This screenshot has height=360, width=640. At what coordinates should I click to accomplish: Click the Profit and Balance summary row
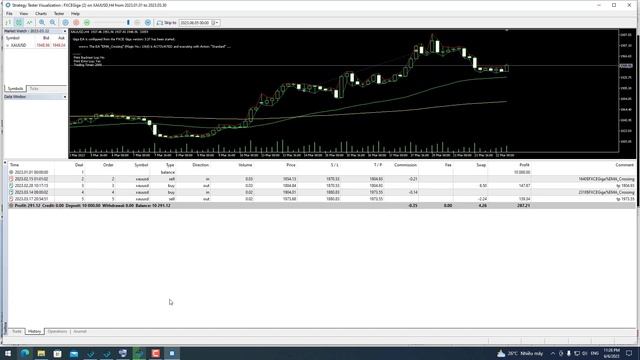322,205
